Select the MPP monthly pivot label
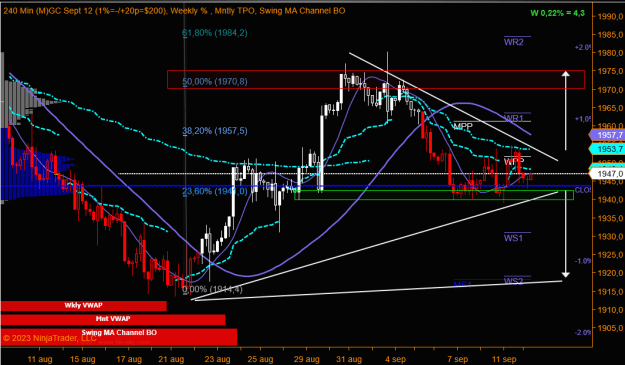Viewport: 625px width, 365px height. [463, 126]
